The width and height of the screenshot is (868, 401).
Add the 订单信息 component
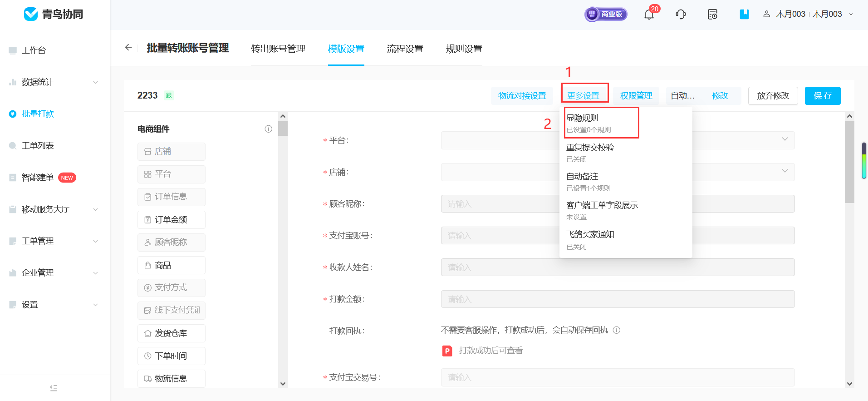(172, 197)
